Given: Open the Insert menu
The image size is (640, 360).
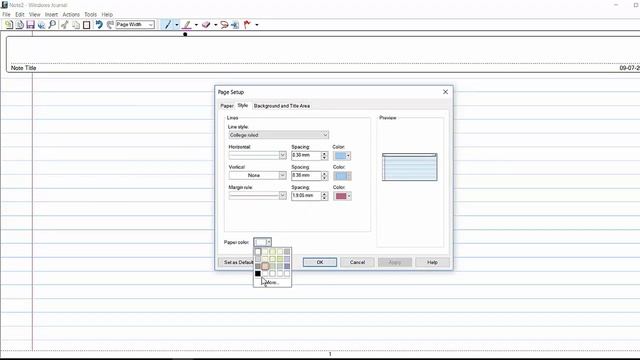Looking at the screenshot, I should pos(51,14).
